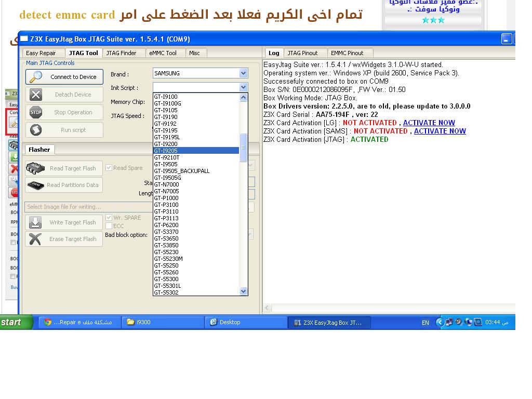Select GT-i9210T list item
The width and height of the screenshot is (532, 399).
pos(196,157)
